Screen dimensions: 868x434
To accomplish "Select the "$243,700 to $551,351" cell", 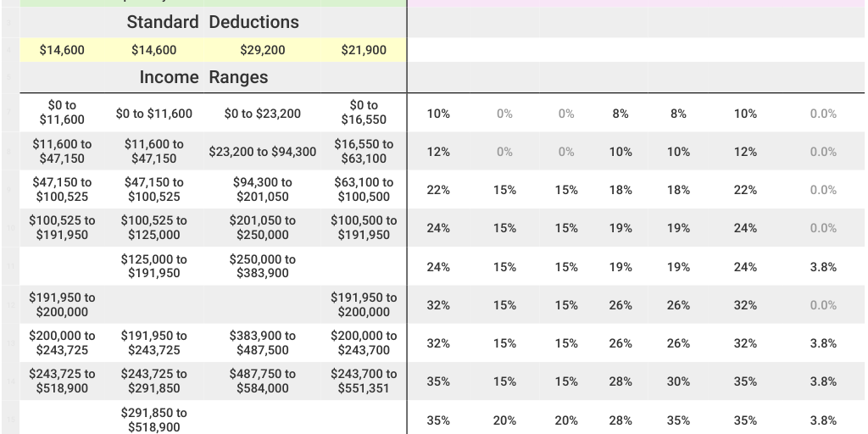I will [x=364, y=381].
